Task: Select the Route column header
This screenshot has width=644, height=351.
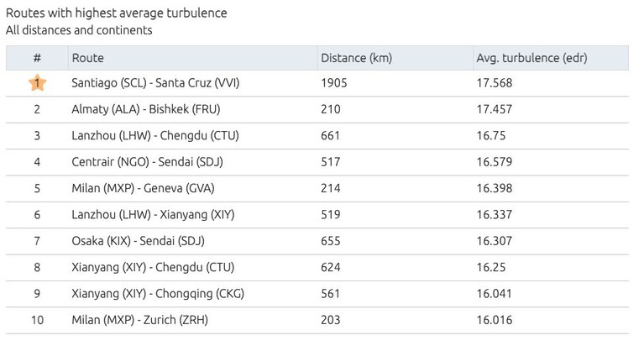Action: (x=87, y=58)
